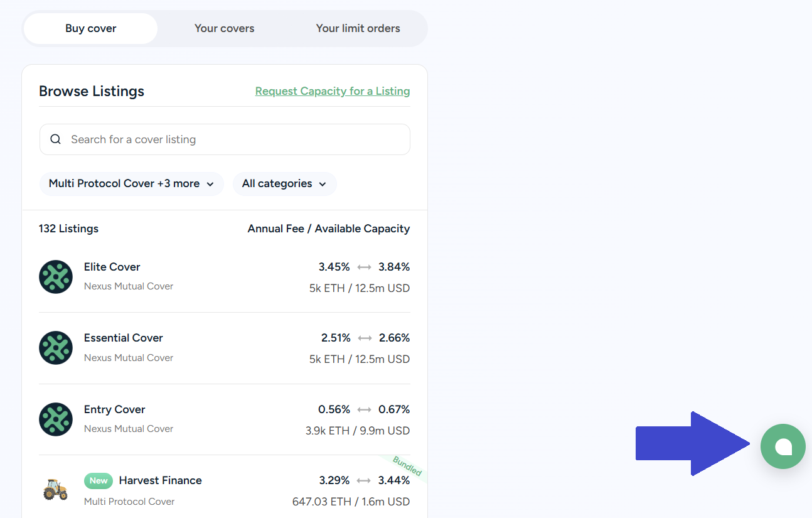Open the Multi Protocol Cover +3 more filter
The width and height of the screenshot is (812, 518).
pos(132,184)
